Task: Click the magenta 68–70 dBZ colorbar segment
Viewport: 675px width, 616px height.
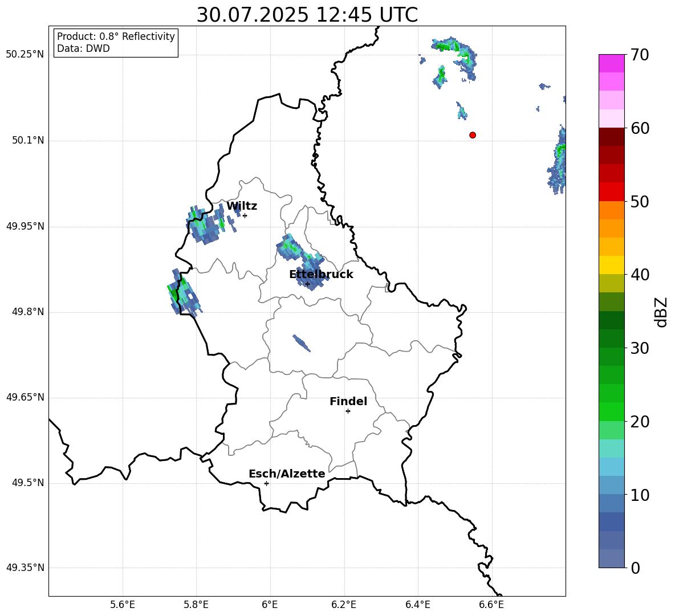Action: (x=611, y=63)
